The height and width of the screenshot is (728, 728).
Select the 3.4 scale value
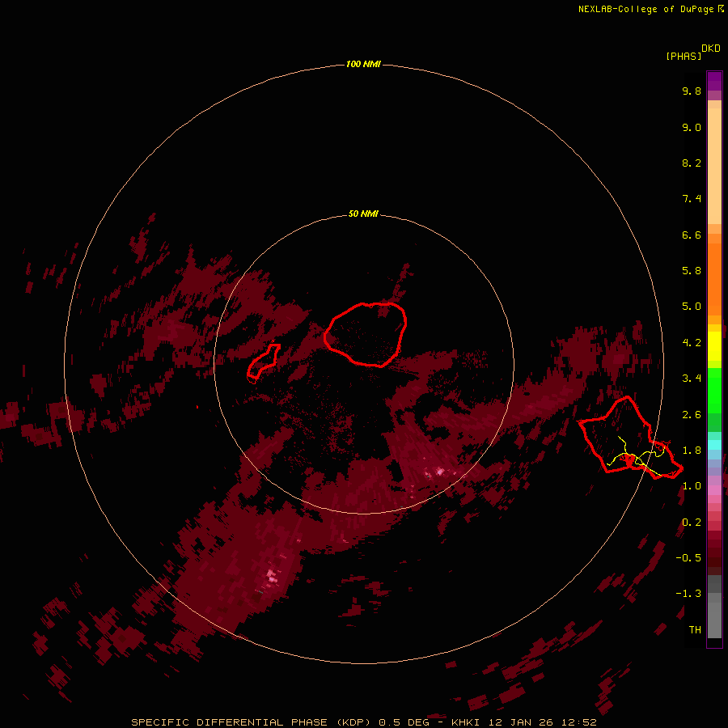click(692, 379)
